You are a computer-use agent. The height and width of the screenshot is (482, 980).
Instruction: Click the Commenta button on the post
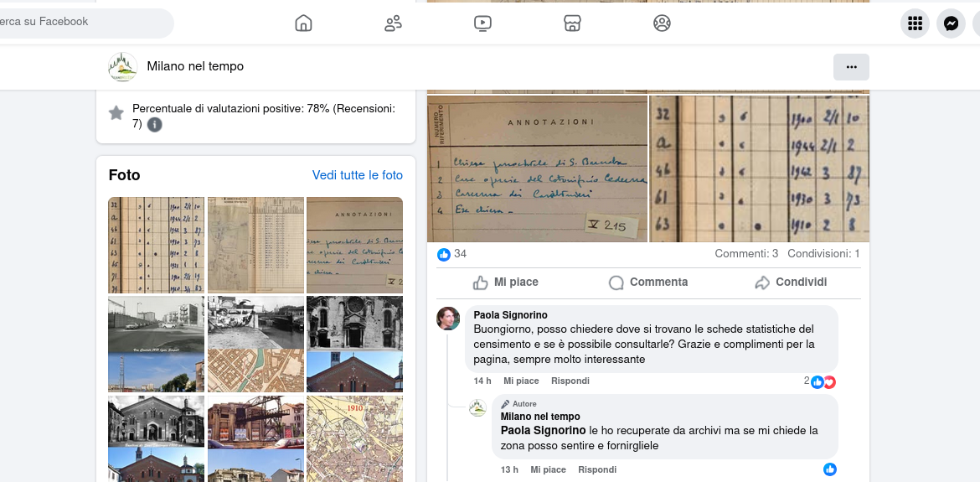point(648,282)
